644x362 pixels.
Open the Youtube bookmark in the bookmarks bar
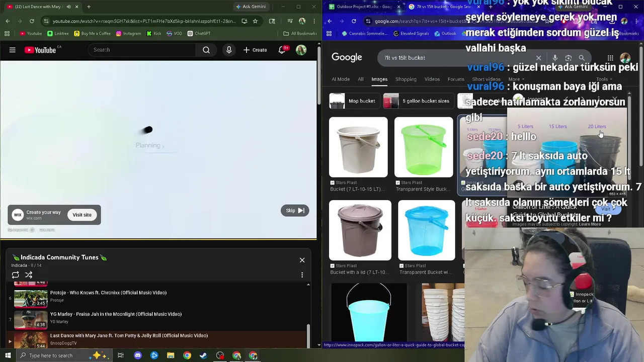pos(31,34)
